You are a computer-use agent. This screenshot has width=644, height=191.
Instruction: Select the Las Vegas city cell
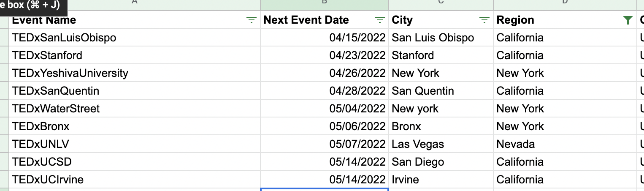(x=441, y=144)
